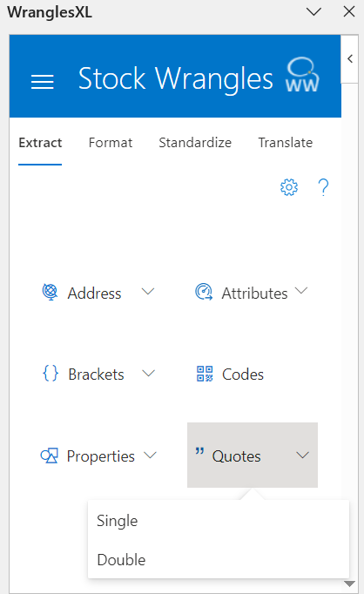Click the Wrangles WW logo icon
Screen dimensions: 364x594
pyautogui.click(x=302, y=75)
